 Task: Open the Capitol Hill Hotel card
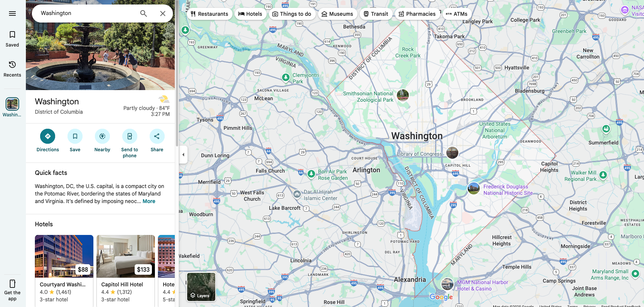click(x=126, y=271)
